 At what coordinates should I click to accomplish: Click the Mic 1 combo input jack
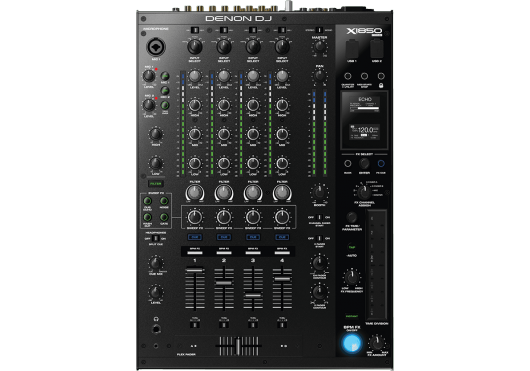(x=156, y=47)
